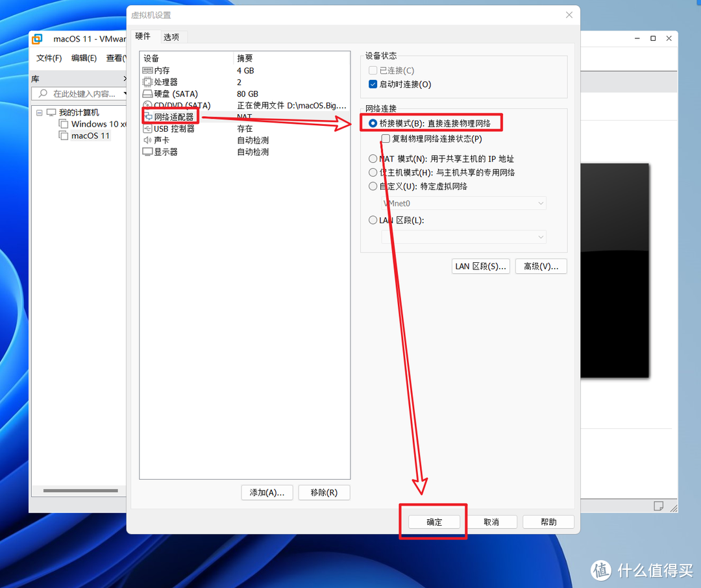
Task: Open the File (文件) menu in VMware
Action: click(49, 58)
